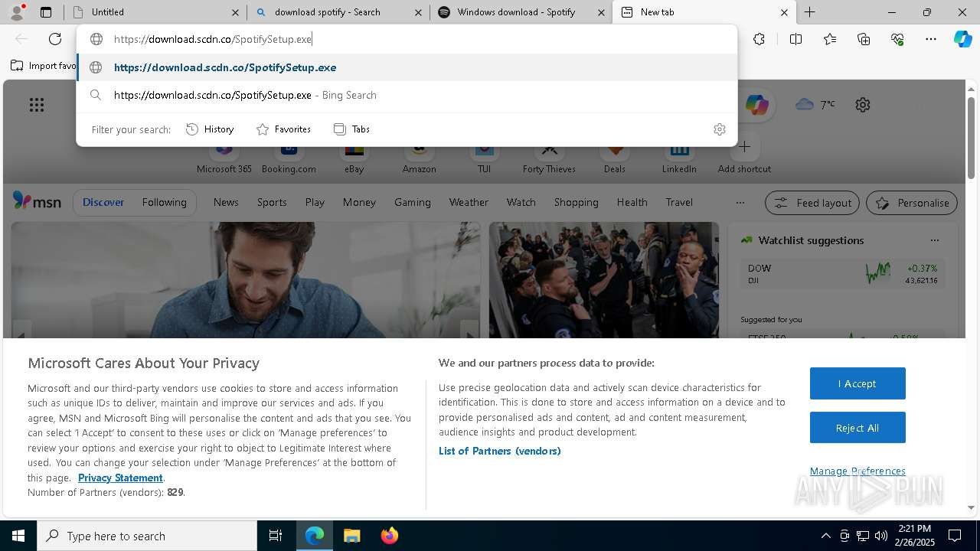The height and width of the screenshot is (551, 980).
Task: Open Feed layout options
Action: click(x=812, y=203)
